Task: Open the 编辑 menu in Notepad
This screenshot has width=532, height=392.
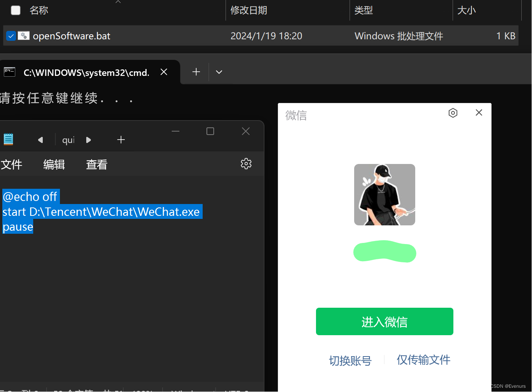Action: pos(54,164)
